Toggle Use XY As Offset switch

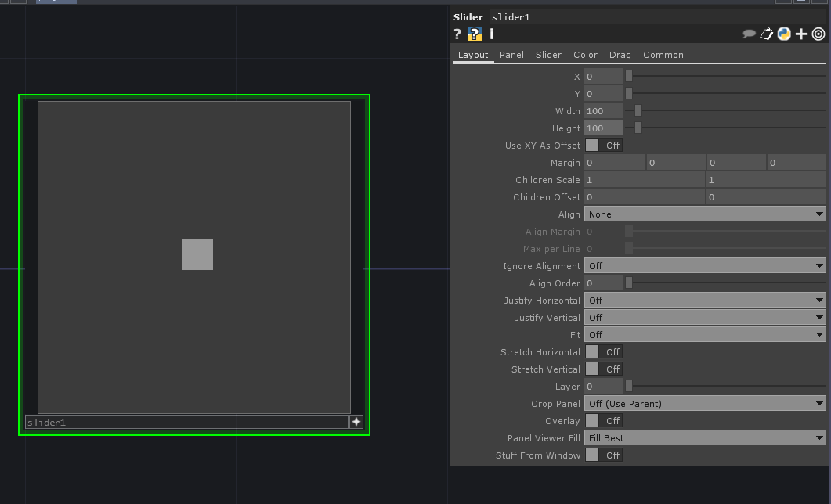(x=603, y=146)
